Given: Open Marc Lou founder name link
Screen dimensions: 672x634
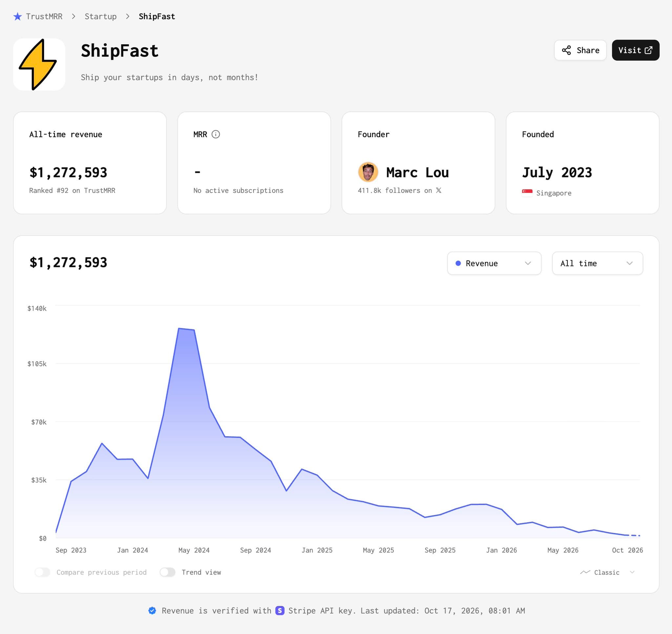Looking at the screenshot, I should pos(417,172).
